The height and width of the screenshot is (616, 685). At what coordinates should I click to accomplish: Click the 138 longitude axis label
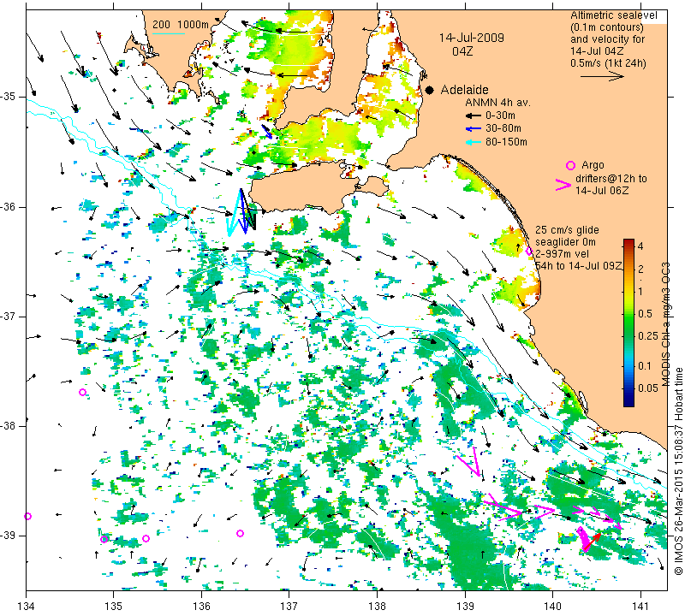377,606
